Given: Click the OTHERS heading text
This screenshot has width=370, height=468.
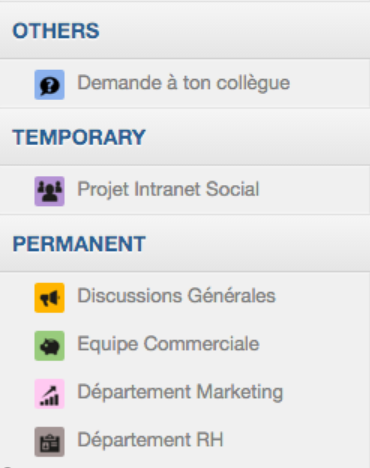Looking at the screenshot, I should [56, 31].
